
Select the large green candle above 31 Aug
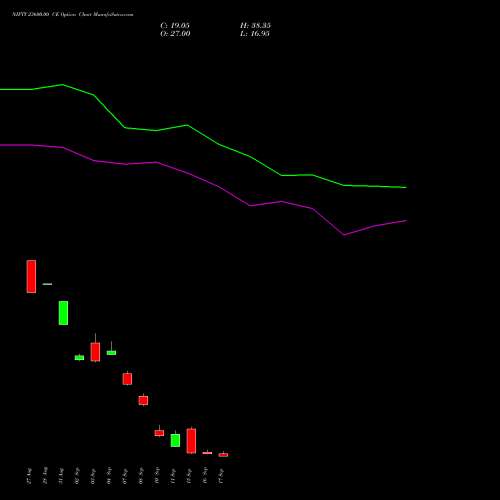(x=63, y=313)
